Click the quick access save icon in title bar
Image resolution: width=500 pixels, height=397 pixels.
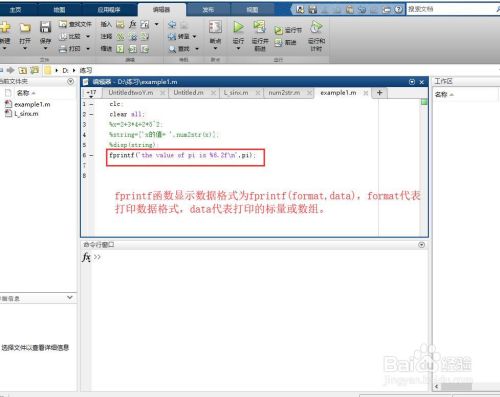(312, 9)
